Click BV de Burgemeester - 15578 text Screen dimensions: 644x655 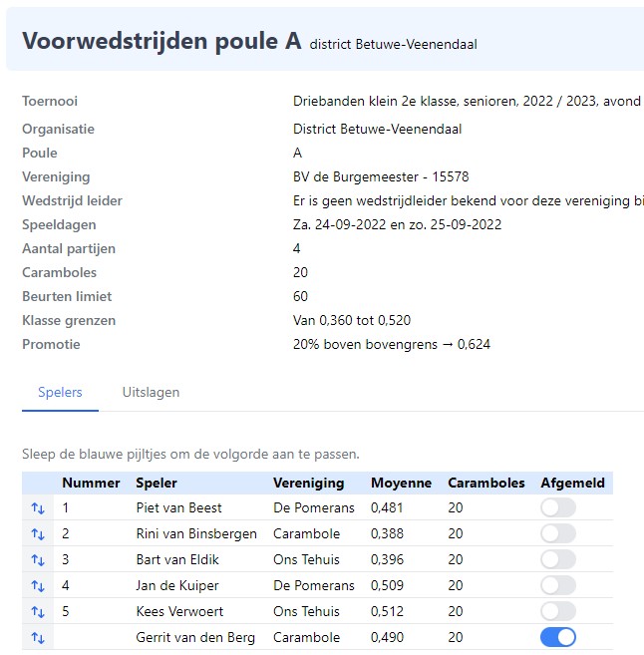[381, 176]
